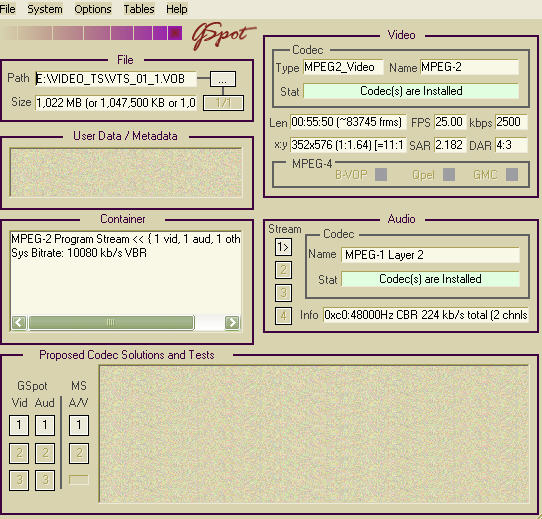The image size is (542, 519).
Task: Click GSpot Aud test button 3
Action: [x=45, y=480]
